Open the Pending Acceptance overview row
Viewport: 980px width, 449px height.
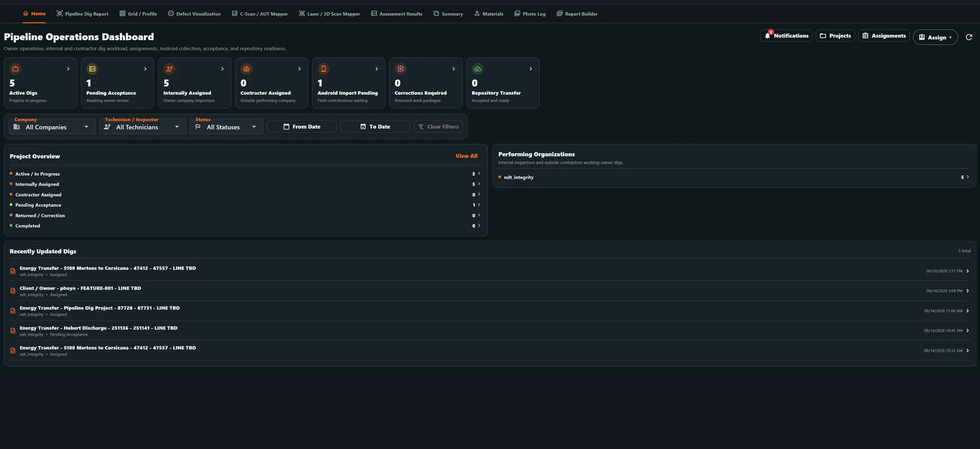[x=245, y=205]
